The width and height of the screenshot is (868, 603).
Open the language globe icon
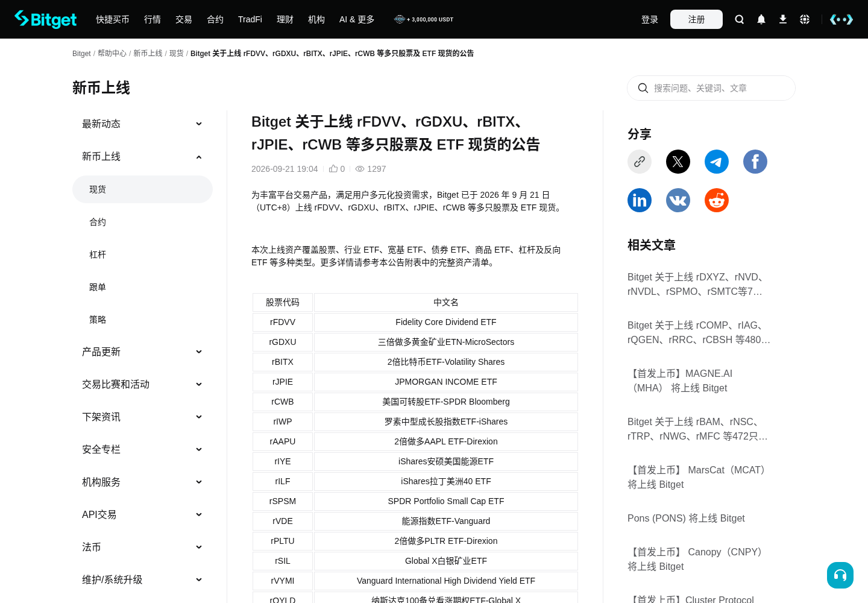(805, 19)
